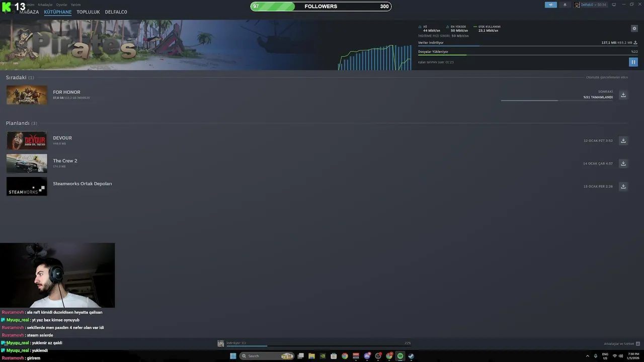644x362 pixels.
Task: Click taskbar volume icon
Action: click(x=621, y=356)
